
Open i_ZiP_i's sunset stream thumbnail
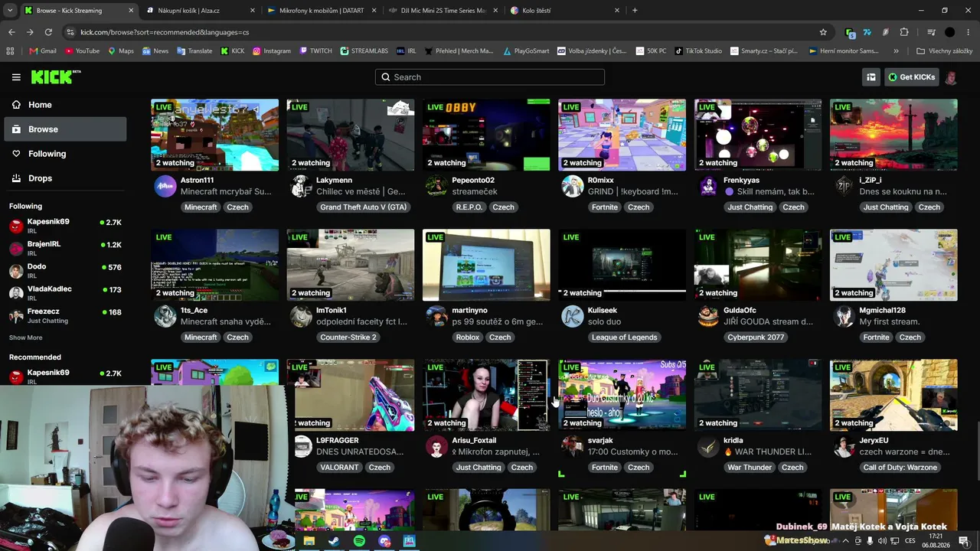click(893, 135)
